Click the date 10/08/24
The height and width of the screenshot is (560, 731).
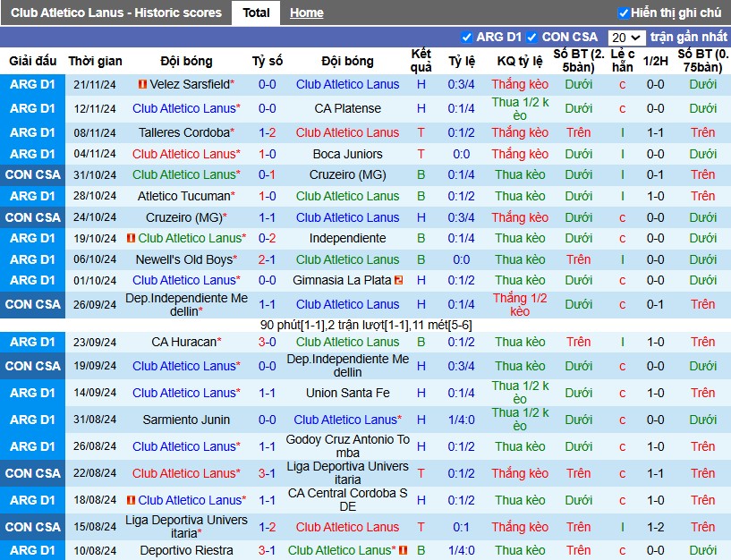click(95, 550)
